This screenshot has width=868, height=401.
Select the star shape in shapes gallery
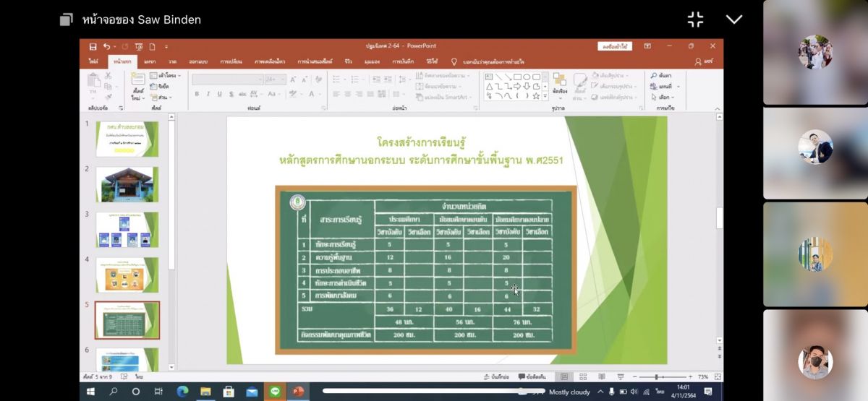point(536,95)
